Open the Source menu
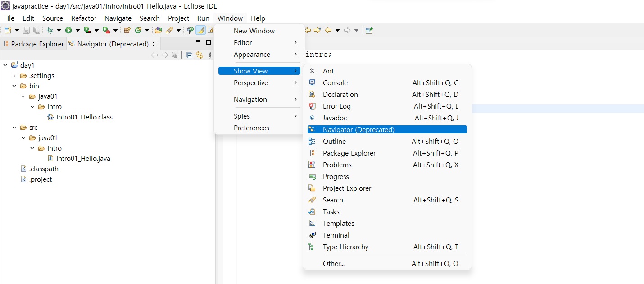 pyautogui.click(x=53, y=18)
